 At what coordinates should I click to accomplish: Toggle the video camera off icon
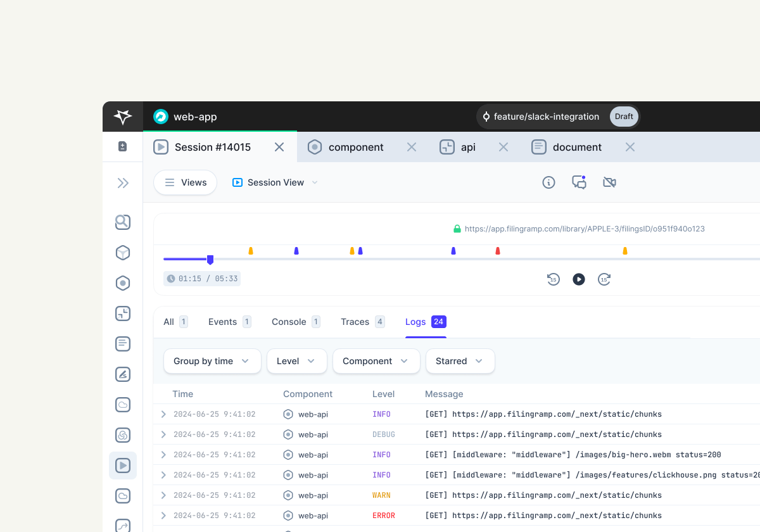(x=609, y=182)
